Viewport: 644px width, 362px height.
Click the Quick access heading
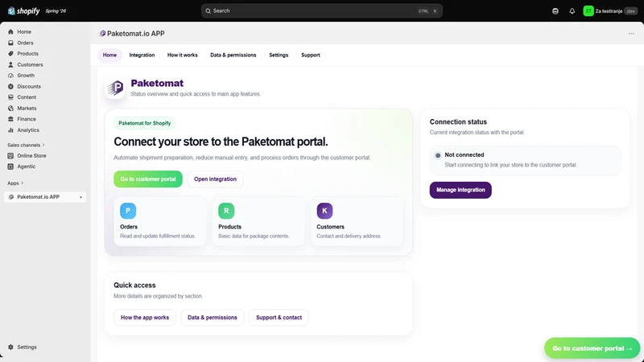point(134,286)
